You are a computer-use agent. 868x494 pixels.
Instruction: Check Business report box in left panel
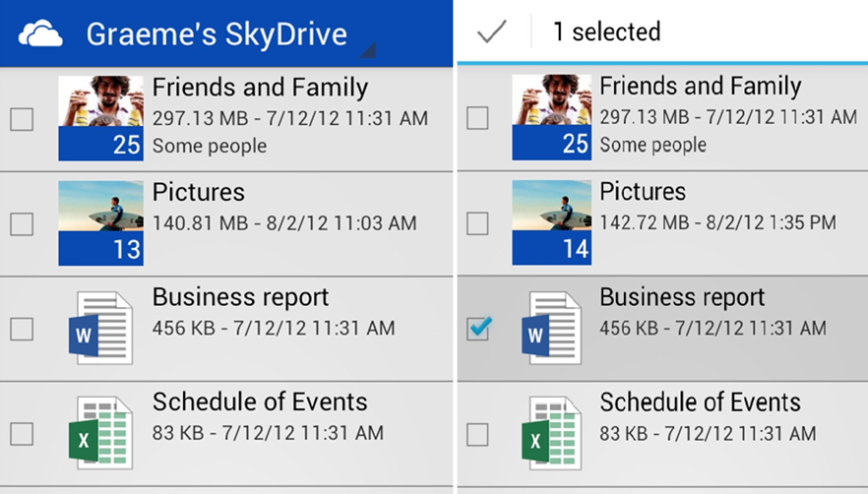tap(22, 329)
